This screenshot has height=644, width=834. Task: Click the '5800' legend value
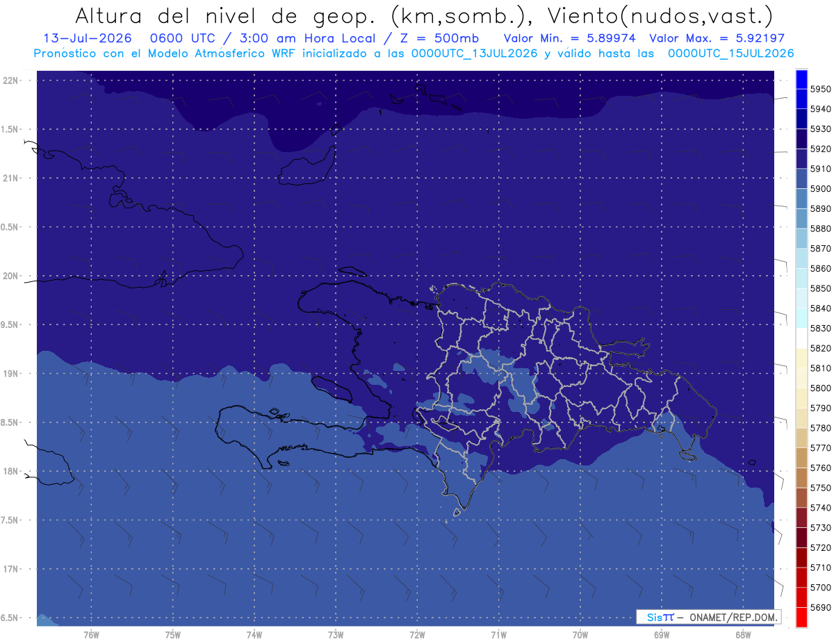point(821,388)
